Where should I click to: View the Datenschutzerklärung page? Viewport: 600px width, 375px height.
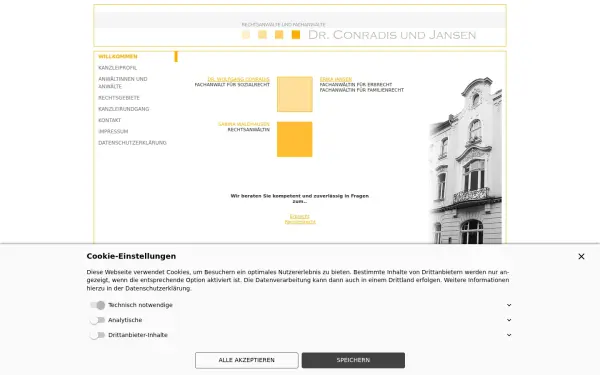tap(132, 143)
